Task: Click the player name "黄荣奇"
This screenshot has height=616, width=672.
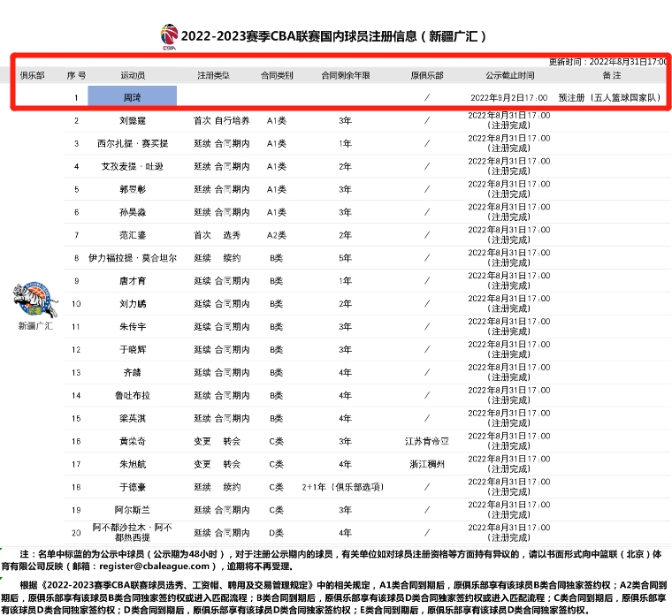Action: pyautogui.click(x=133, y=441)
